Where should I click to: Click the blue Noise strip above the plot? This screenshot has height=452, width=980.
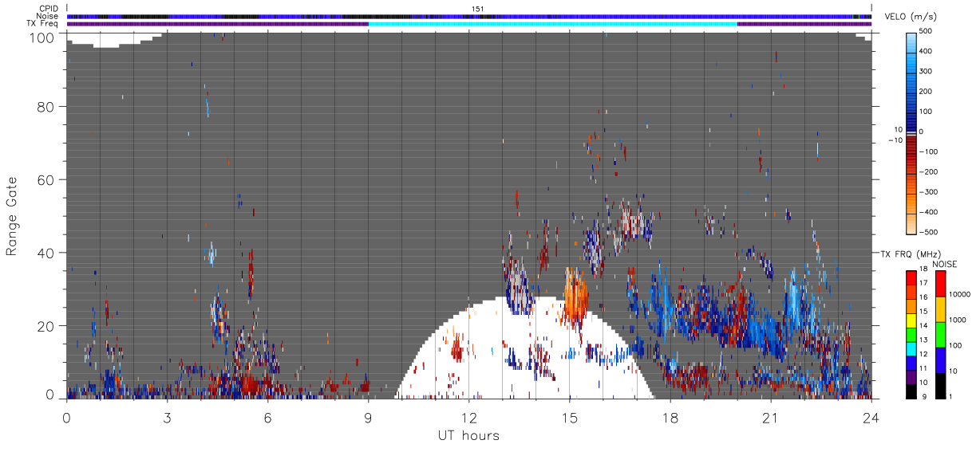coord(468,16)
